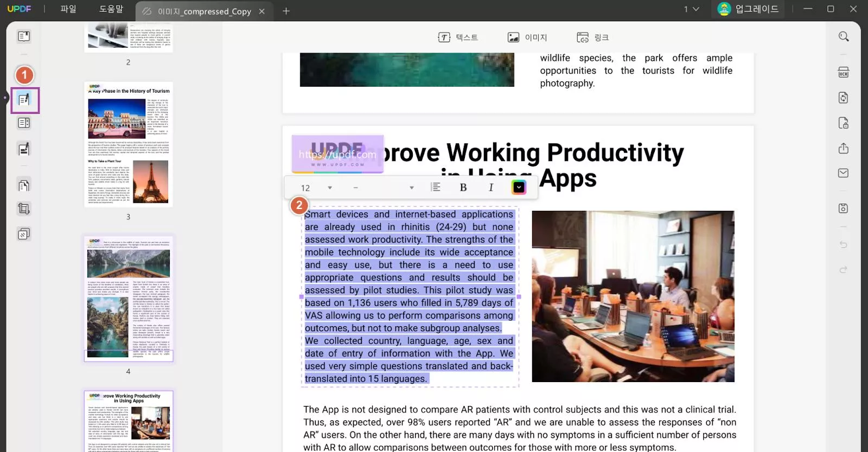Screen dimensions: 868x452
Task: Select the page 3 tourism thumbnail
Action: pos(129,145)
